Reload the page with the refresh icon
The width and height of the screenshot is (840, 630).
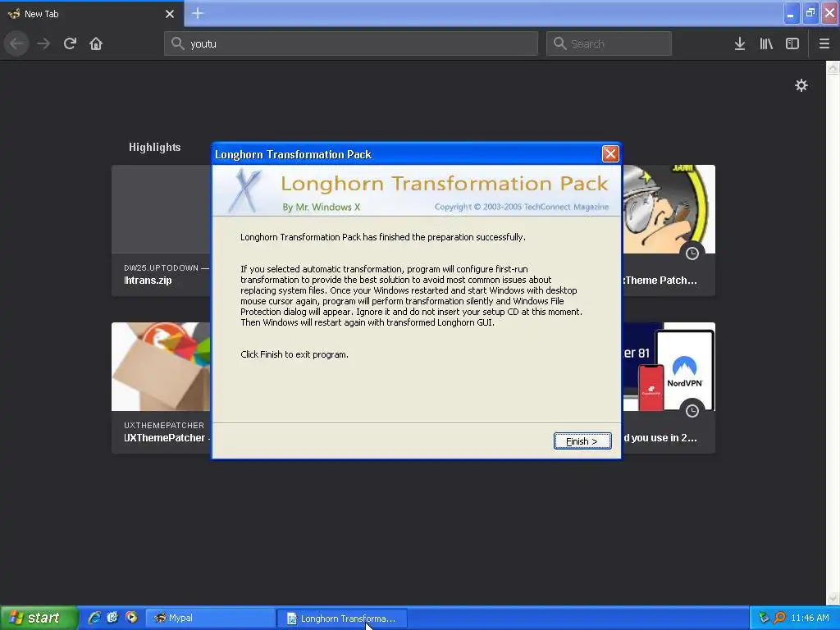tap(71, 43)
